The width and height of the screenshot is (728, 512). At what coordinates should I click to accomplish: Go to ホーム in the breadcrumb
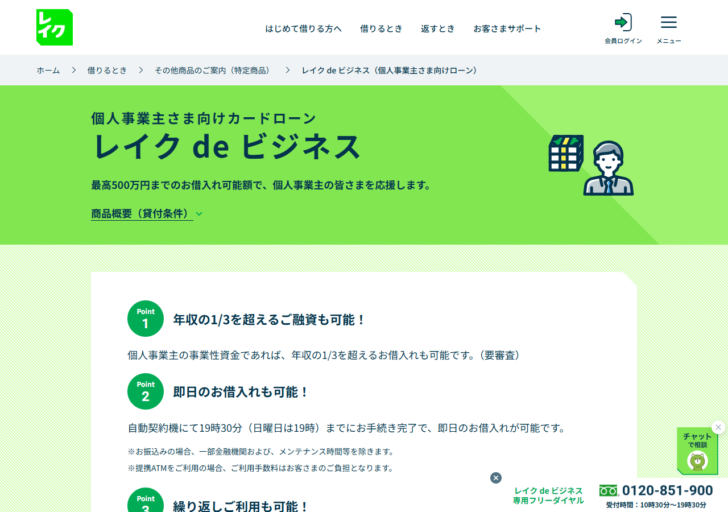pos(48,71)
